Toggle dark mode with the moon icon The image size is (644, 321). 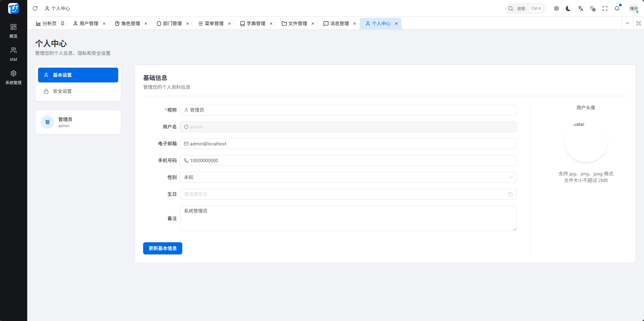tap(568, 8)
